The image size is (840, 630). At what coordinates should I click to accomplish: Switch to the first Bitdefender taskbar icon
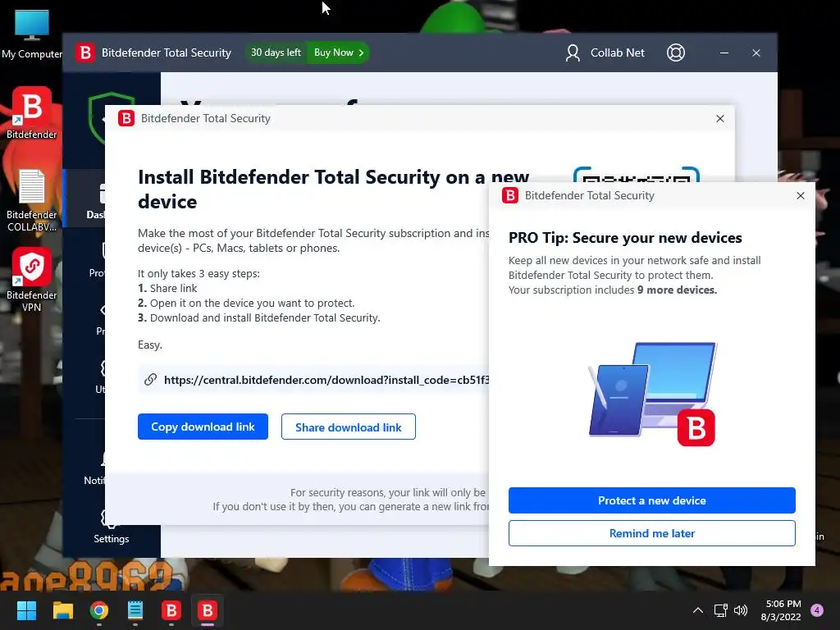[x=171, y=610]
